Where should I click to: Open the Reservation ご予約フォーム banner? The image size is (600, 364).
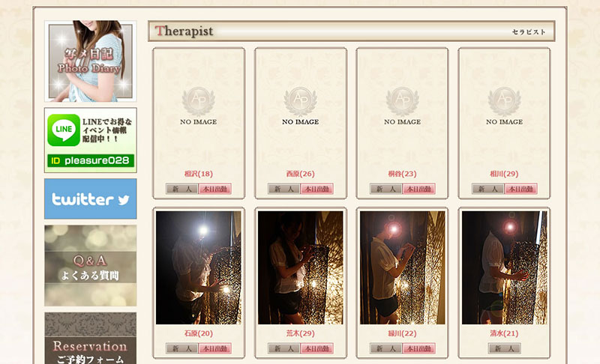[90, 339]
